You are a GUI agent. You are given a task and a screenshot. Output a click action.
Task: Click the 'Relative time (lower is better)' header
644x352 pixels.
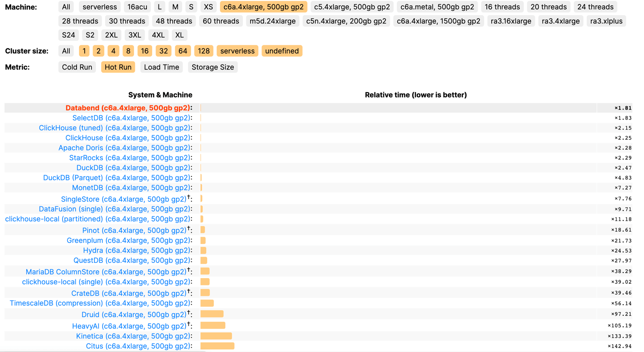coord(416,95)
